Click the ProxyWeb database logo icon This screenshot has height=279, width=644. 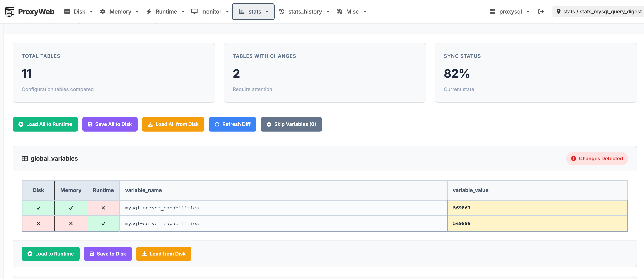9,11
